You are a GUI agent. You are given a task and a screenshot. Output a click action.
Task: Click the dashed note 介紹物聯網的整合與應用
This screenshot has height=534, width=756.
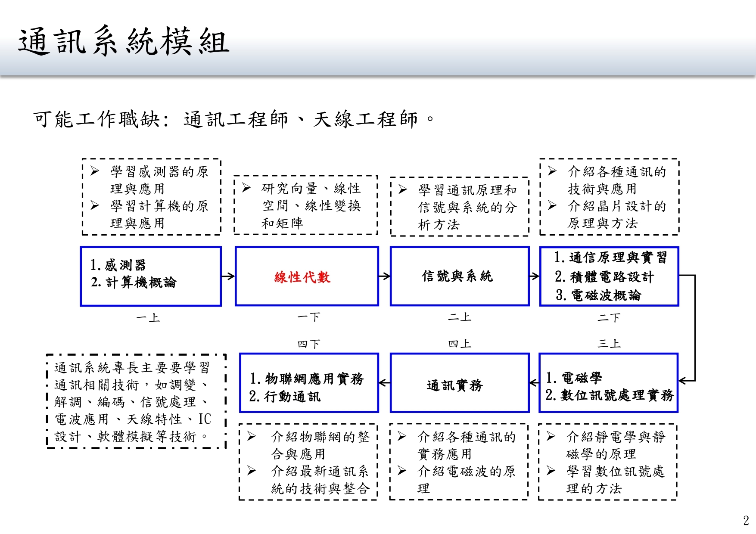(x=308, y=462)
